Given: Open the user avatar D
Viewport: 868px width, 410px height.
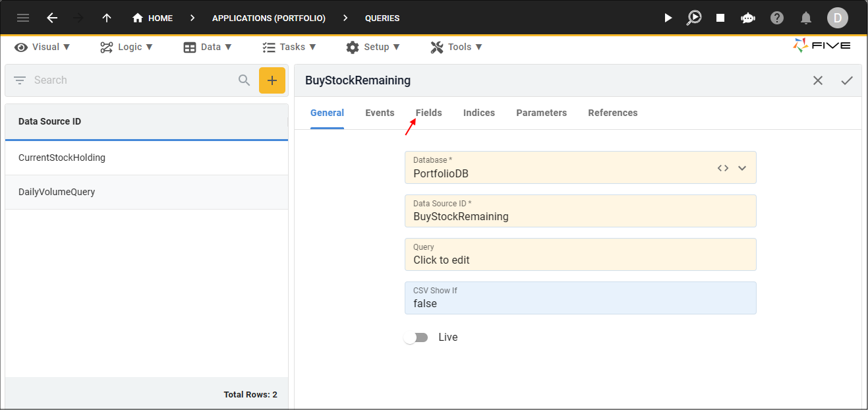Looking at the screenshot, I should click(838, 18).
